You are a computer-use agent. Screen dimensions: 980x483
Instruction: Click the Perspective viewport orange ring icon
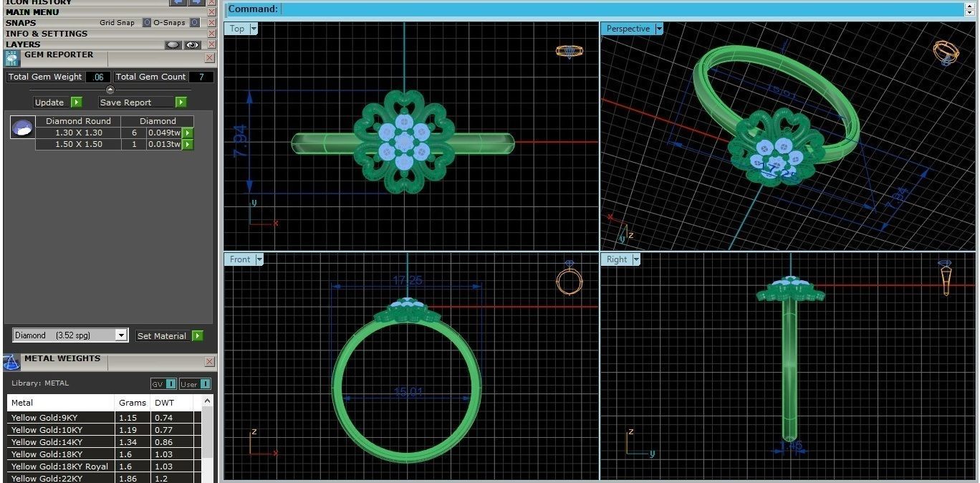(x=946, y=52)
